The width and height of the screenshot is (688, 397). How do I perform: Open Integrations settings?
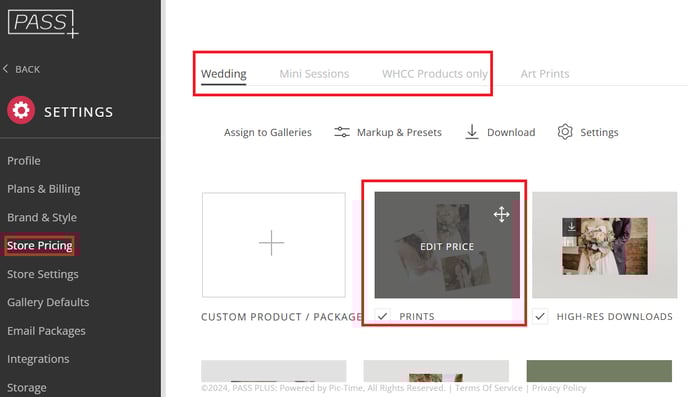point(38,359)
